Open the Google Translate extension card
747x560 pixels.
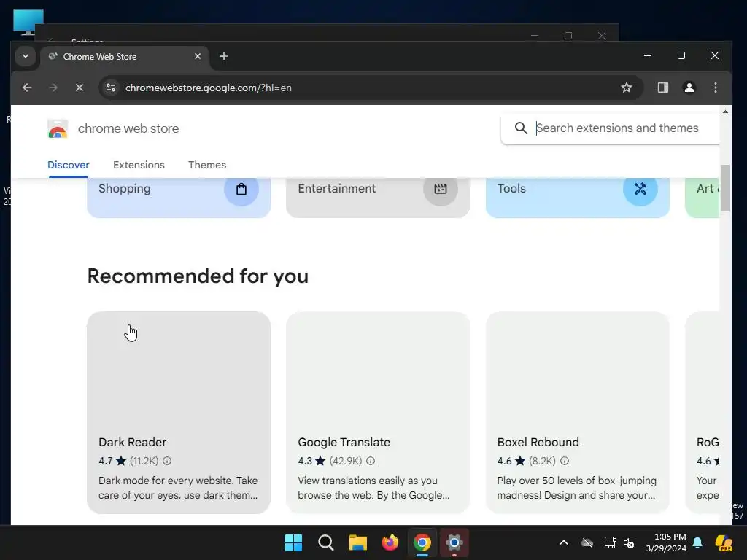point(378,413)
